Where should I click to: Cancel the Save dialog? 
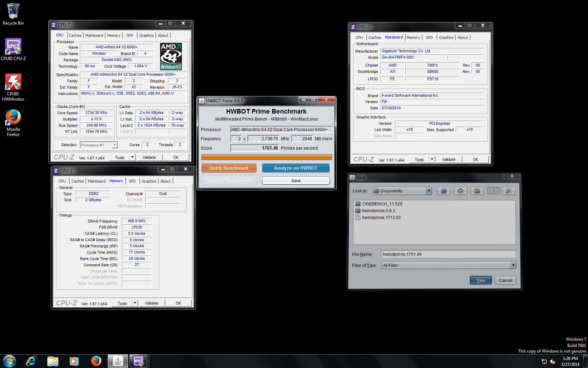coord(505,280)
